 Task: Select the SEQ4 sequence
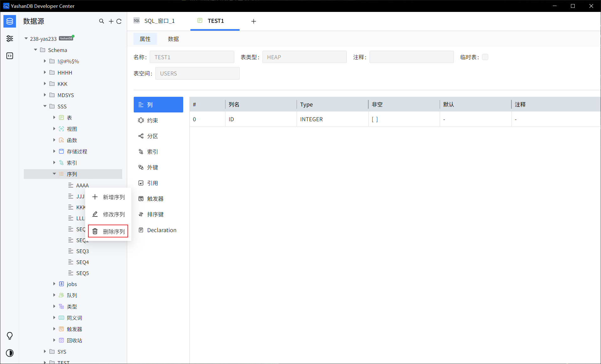[x=82, y=262]
